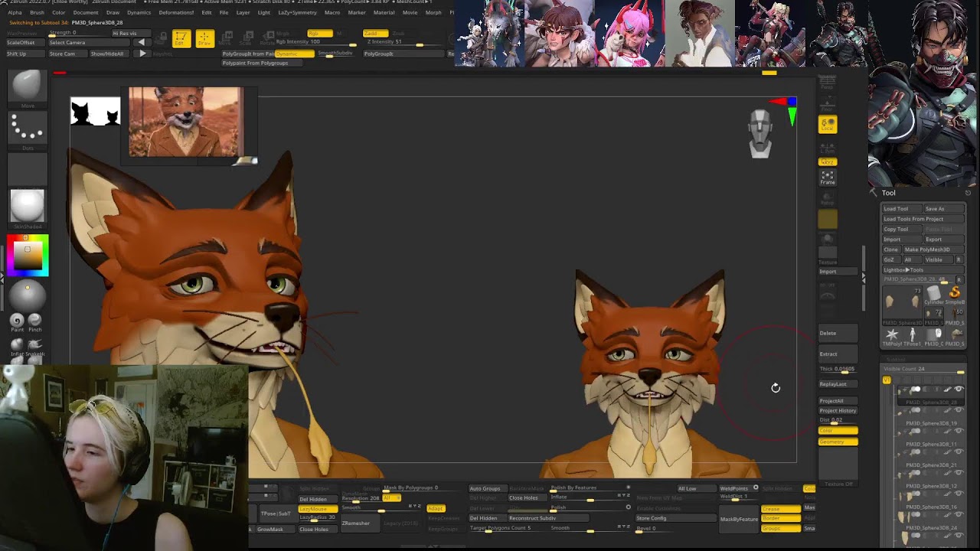The width and height of the screenshot is (980, 551).
Task: Open the Deformations menu
Action: [175, 13]
